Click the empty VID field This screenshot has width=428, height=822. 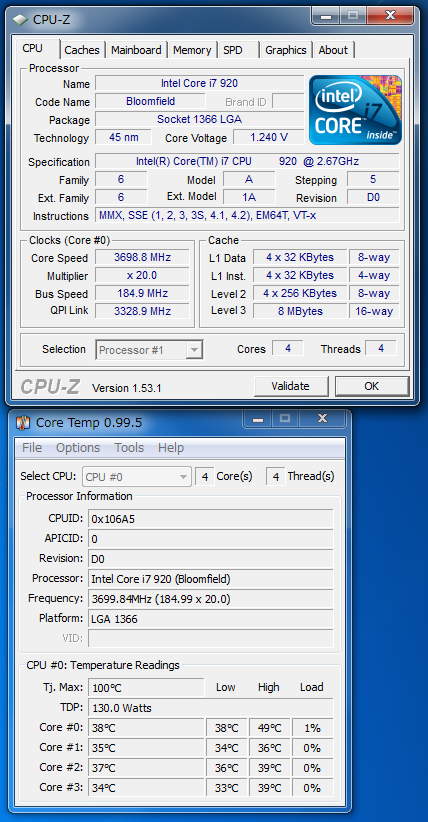coord(210,639)
